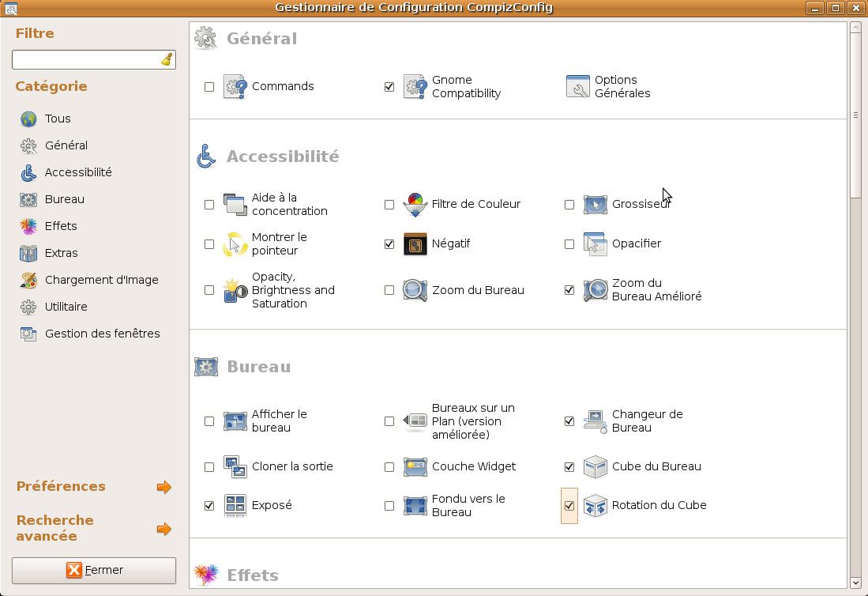Screen dimensions: 868x596
Task: Enable the Afficher le bureau checkbox
Action: click(x=209, y=421)
